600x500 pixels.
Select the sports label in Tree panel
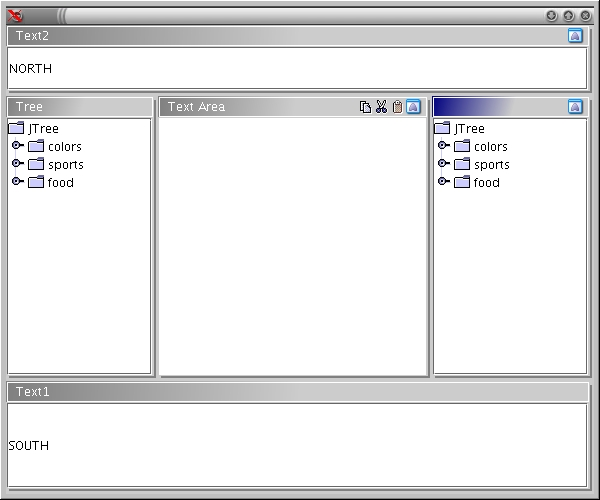point(65,165)
